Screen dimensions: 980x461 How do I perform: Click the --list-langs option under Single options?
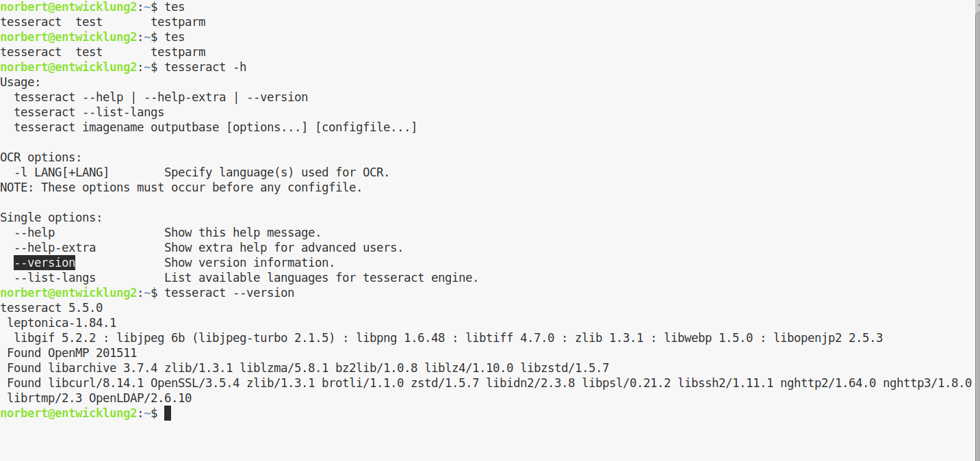point(55,278)
